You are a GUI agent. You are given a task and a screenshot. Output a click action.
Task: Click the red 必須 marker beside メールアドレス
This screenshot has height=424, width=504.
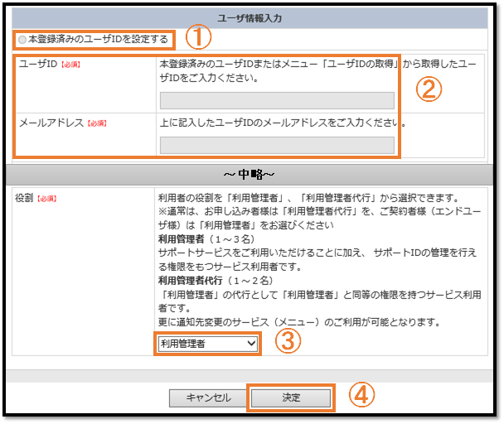tap(98, 123)
